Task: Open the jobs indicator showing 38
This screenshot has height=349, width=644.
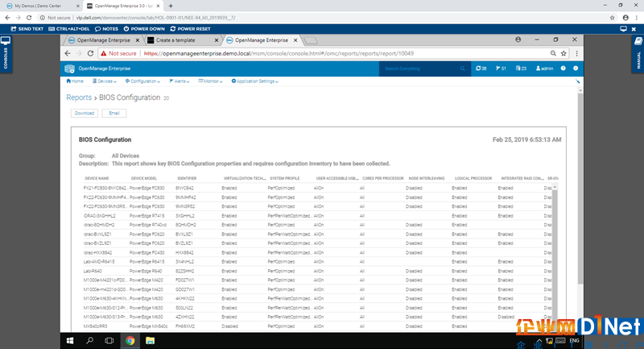Action: coord(481,69)
